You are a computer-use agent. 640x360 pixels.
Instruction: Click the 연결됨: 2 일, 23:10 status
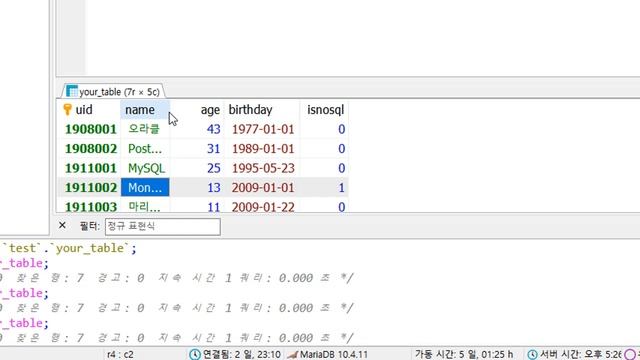point(242,354)
